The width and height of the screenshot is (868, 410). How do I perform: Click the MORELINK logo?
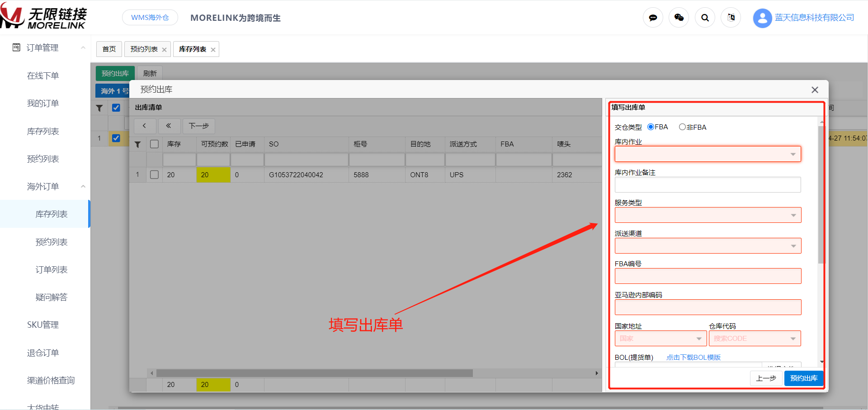coord(43,17)
